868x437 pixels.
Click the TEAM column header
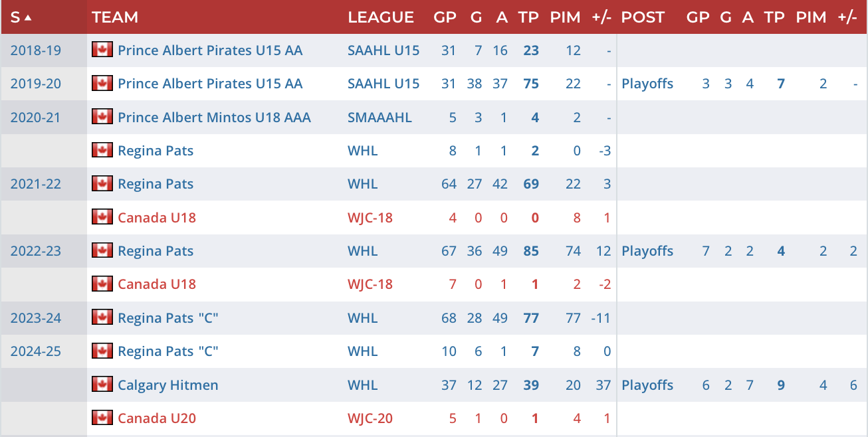point(114,17)
